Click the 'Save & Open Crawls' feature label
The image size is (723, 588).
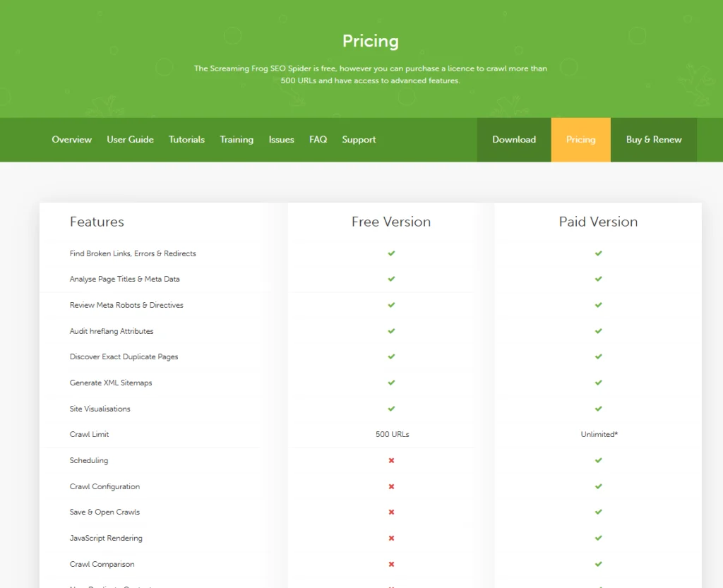[x=104, y=512]
